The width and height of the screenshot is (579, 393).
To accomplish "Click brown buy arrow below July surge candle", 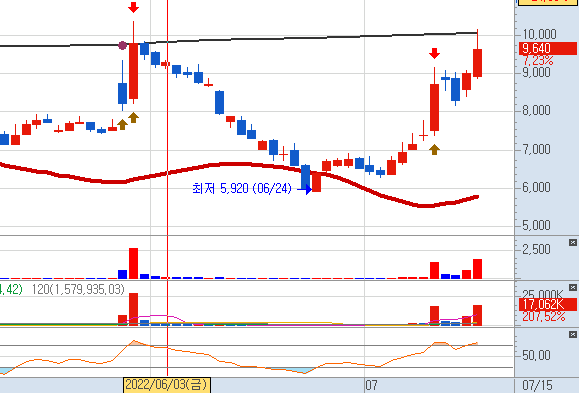I will click(x=434, y=150).
